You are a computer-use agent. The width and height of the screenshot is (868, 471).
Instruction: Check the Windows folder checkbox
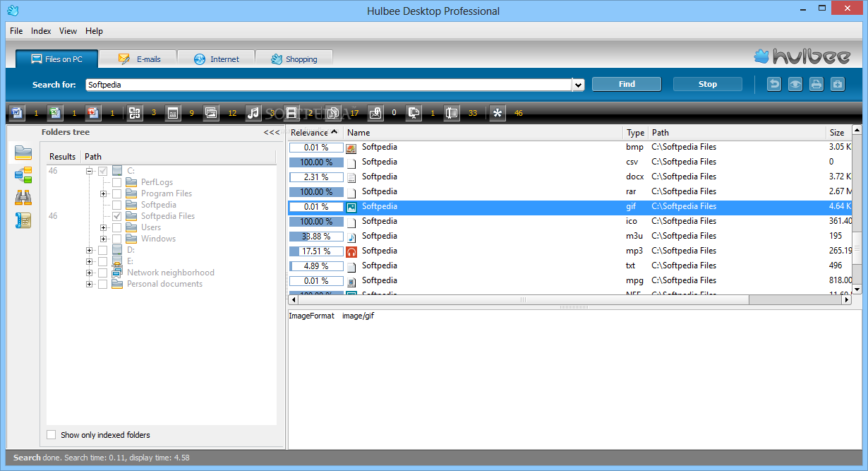coord(117,239)
